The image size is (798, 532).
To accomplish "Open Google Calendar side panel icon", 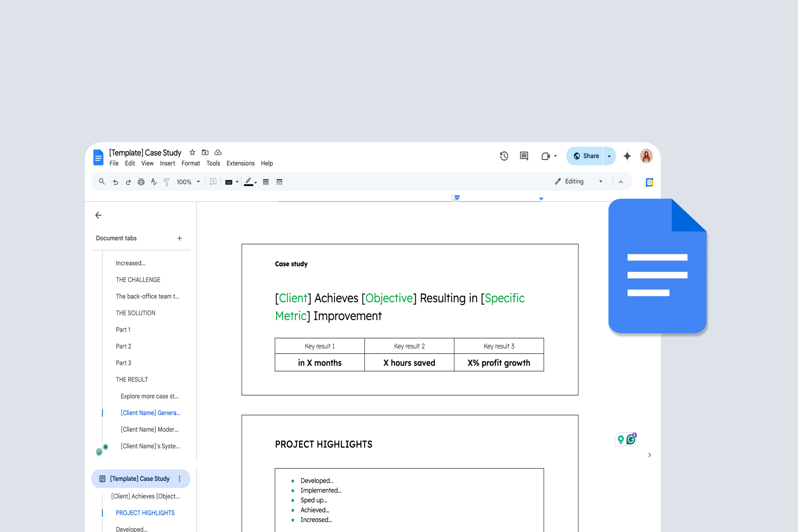I will click(x=649, y=182).
